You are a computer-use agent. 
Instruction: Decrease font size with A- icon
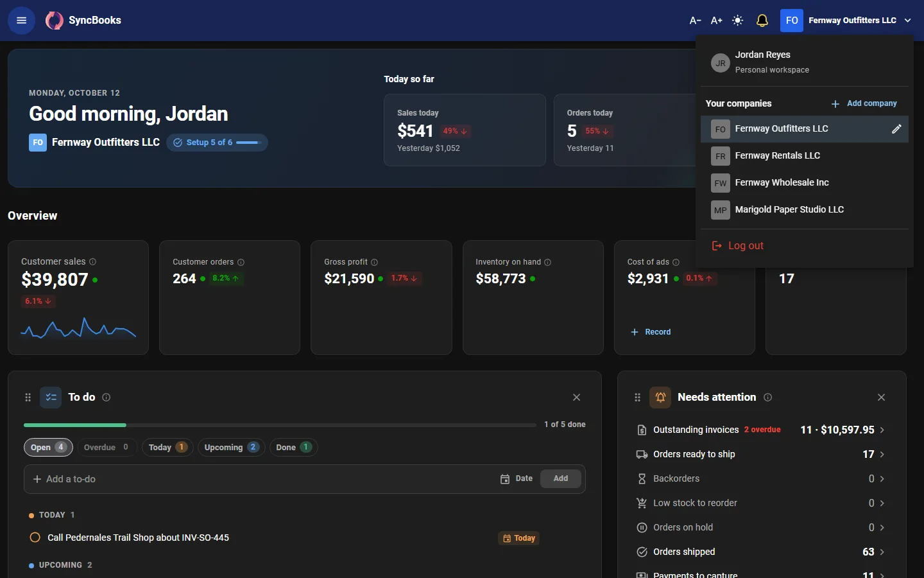pyautogui.click(x=695, y=21)
